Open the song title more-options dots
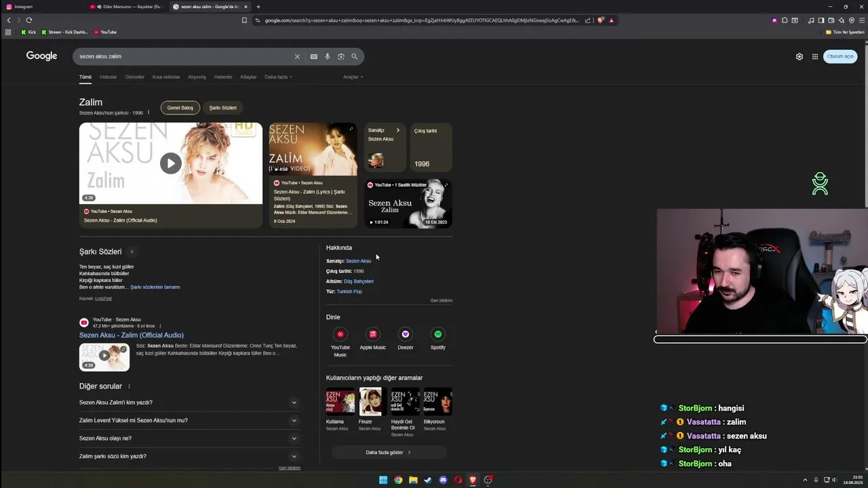The width and height of the screenshot is (868, 488). (x=149, y=113)
